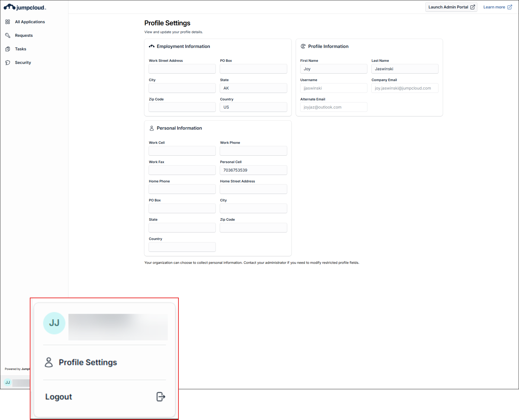Click the JumpCloud logo in sidebar
This screenshot has width=519, height=420.
coord(25,7)
